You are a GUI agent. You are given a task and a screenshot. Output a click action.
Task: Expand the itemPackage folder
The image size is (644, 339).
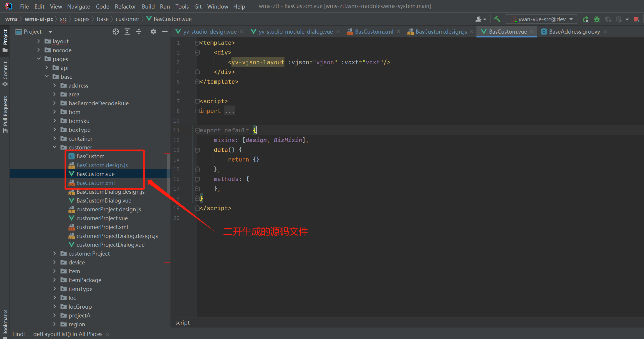point(54,280)
